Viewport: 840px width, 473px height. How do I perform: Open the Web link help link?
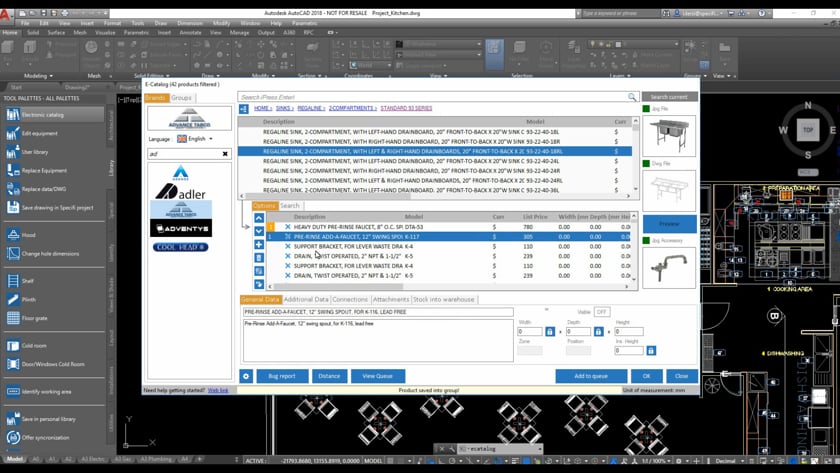(218, 390)
